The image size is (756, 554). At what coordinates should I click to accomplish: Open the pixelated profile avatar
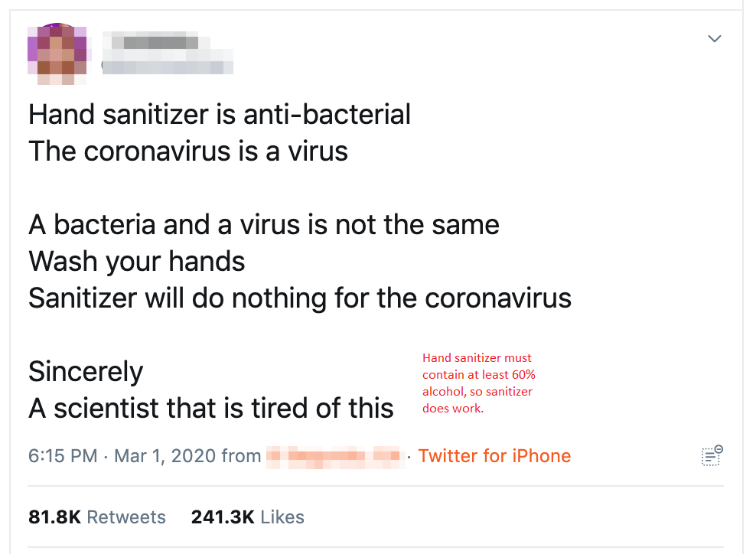pyautogui.click(x=57, y=54)
